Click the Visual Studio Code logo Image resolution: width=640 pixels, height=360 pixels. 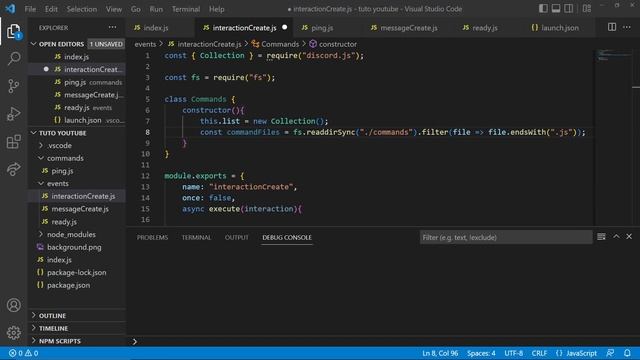(11, 9)
